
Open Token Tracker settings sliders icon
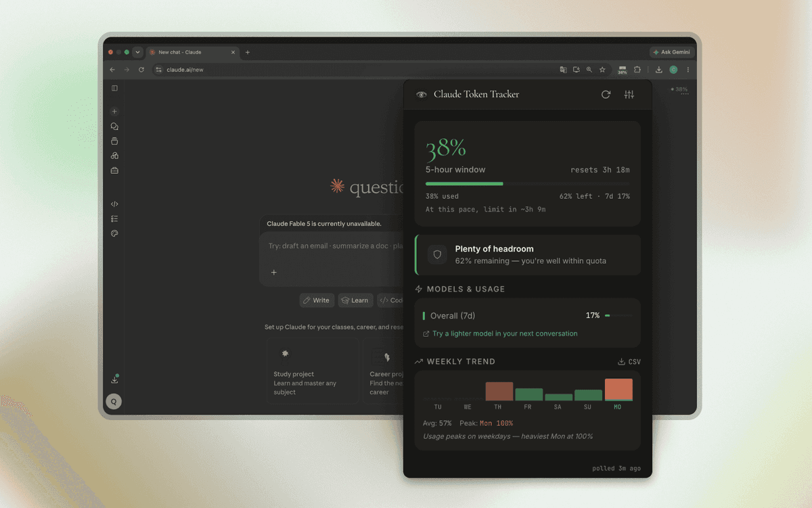tap(629, 95)
